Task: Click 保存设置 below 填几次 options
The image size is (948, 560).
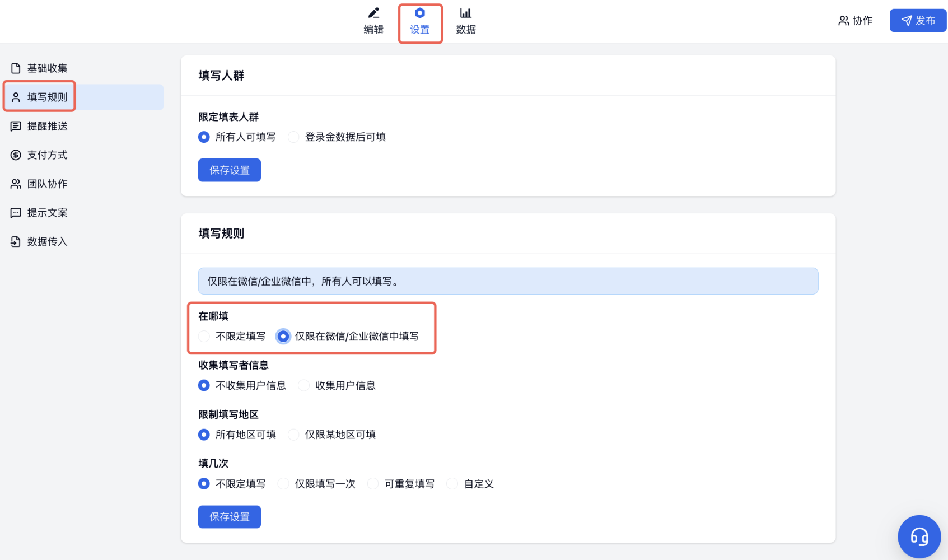Action: [230, 517]
